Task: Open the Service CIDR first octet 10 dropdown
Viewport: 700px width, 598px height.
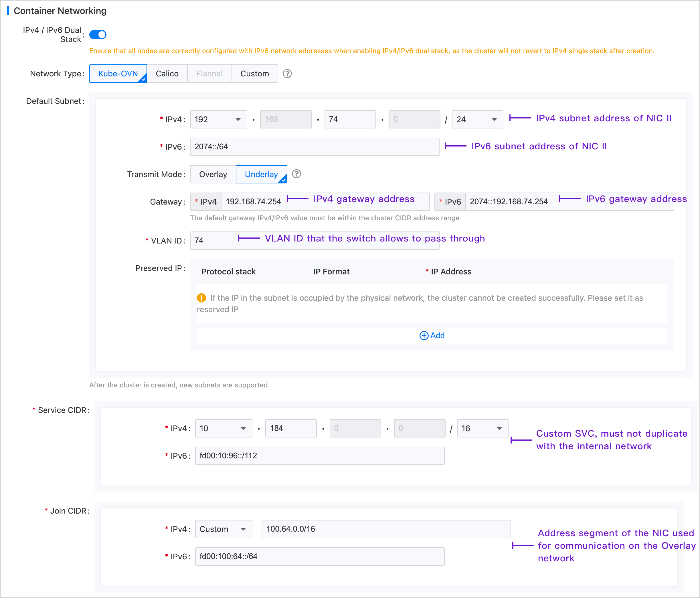Action: [223, 428]
